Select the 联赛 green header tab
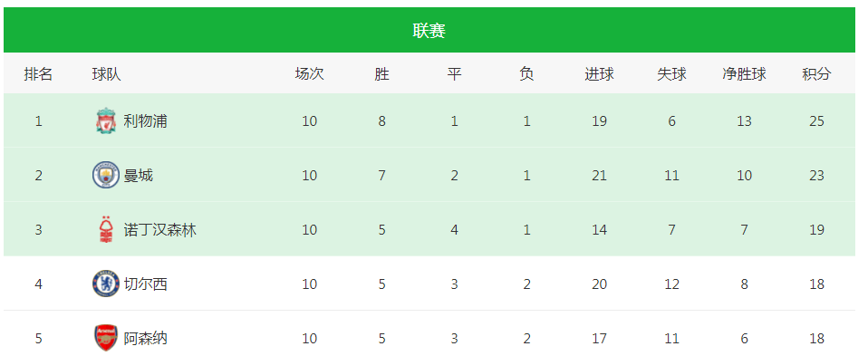The width and height of the screenshot is (868, 356). (429, 31)
